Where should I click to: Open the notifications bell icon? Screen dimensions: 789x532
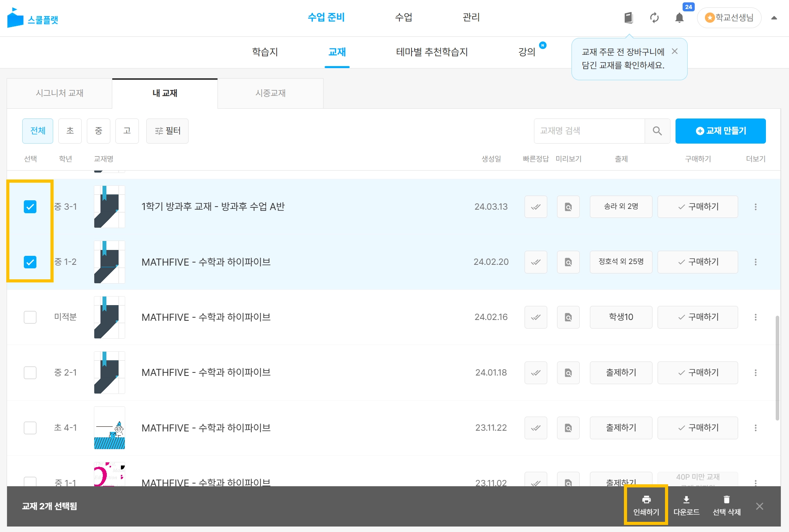click(679, 18)
